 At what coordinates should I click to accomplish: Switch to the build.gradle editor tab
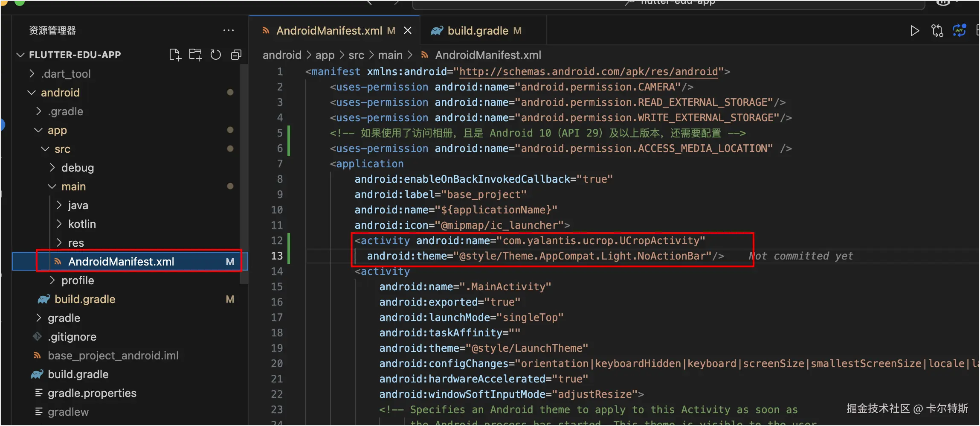point(483,30)
